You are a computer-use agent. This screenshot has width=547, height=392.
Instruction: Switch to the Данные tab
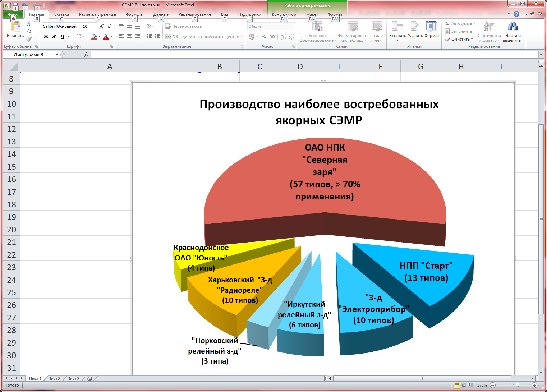coord(161,14)
